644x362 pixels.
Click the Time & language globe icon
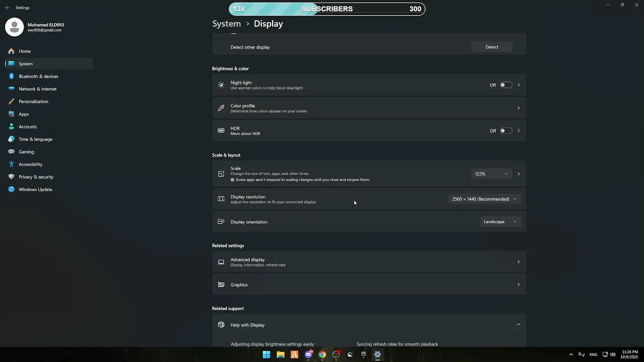[x=11, y=139]
